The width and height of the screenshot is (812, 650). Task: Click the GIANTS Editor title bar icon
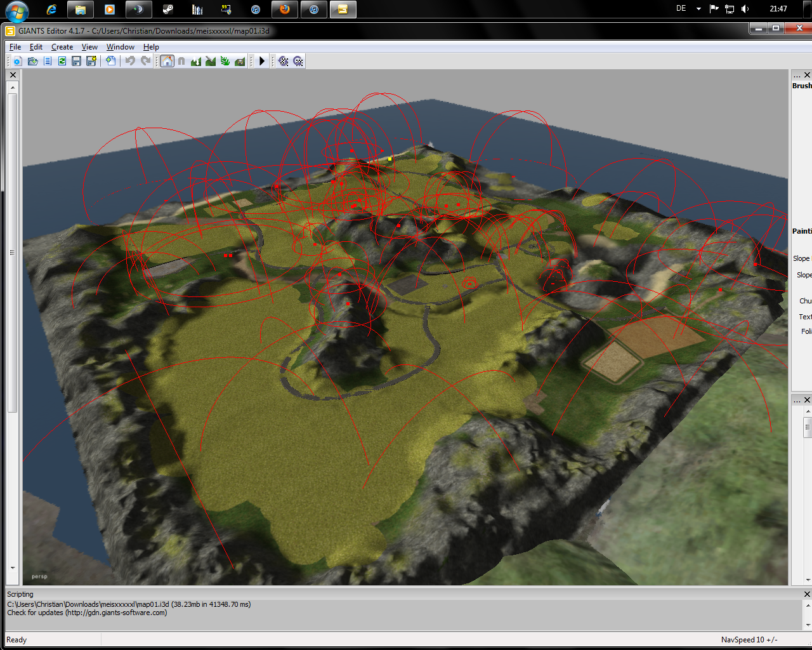(10, 30)
